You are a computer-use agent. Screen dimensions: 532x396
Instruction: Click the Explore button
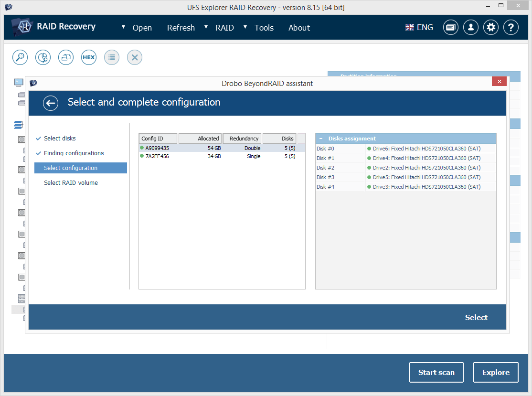click(x=496, y=372)
